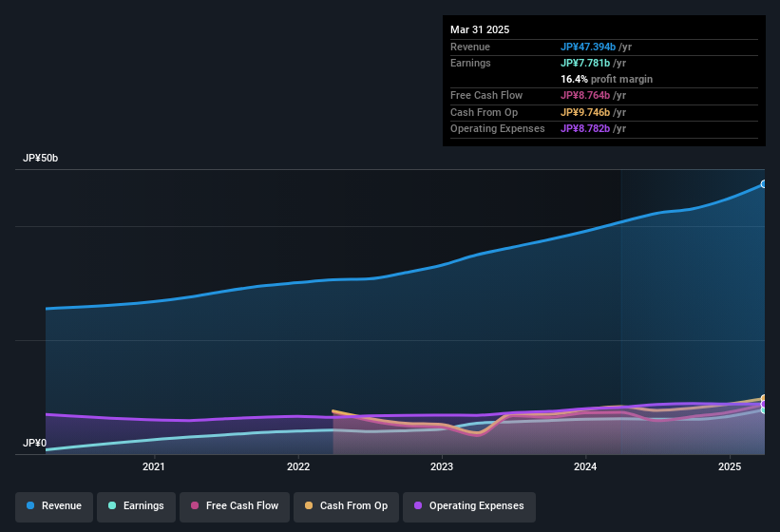This screenshot has height=532, width=780.
Task: Toggle the Free Cash Flow legend button
Action: [x=235, y=506]
